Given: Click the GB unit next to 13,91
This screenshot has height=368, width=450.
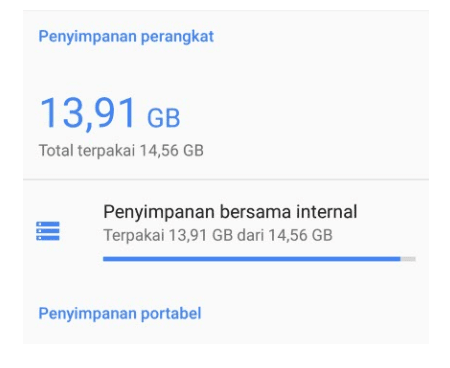Looking at the screenshot, I should (x=164, y=118).
